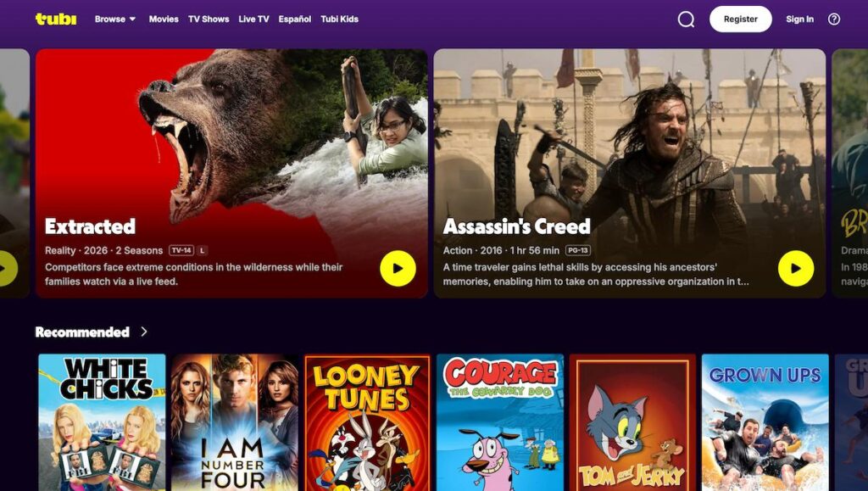Expand Recommended row with chevron arrow
This screenshot has height=491, width=868.
pyautogui.click(x=144, y=332)
